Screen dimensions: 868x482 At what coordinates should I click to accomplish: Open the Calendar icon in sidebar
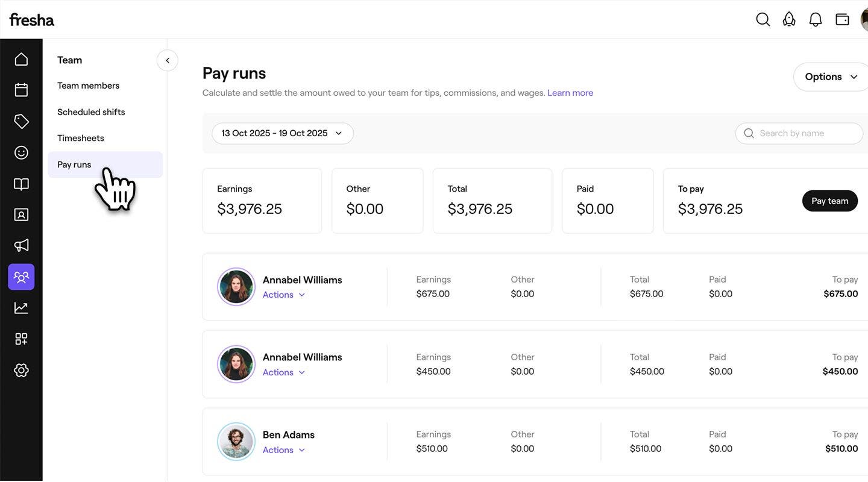tap(21, 90)
